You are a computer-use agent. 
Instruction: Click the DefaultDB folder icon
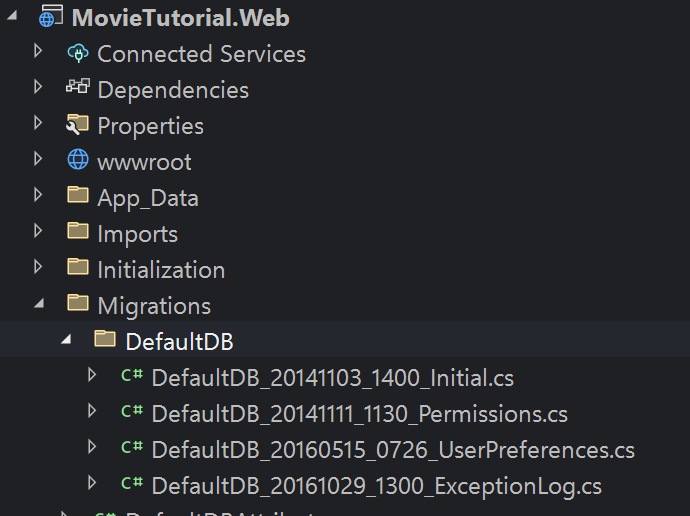(105, 341)
